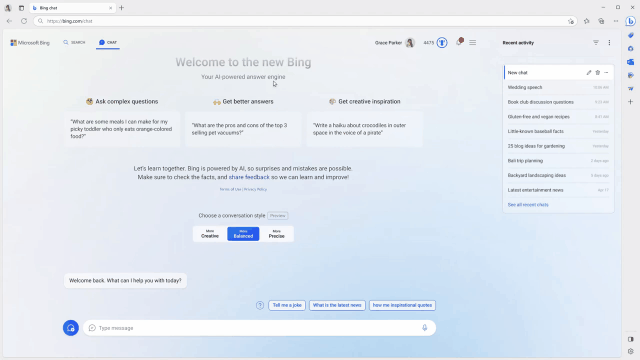Focus the Type message input field
640x360 pixels.
[259, 328]
